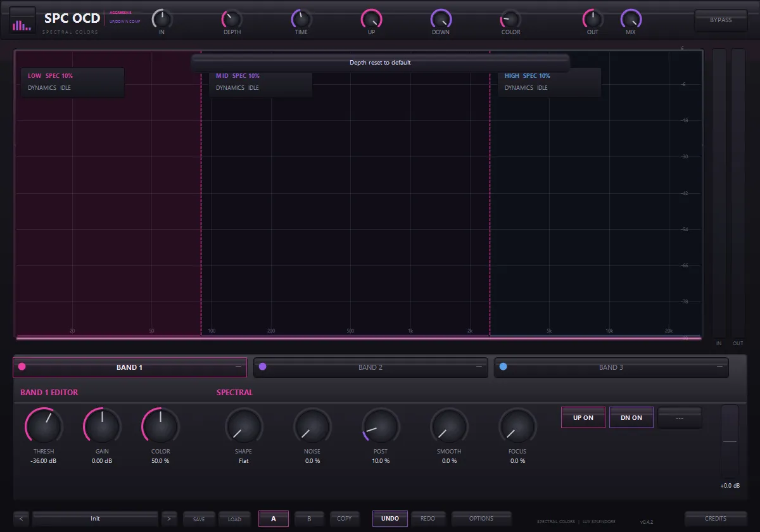This screenshot has height=532, width=760.
Task: Click the SHAPE knob
Action: tap(244, 426)
